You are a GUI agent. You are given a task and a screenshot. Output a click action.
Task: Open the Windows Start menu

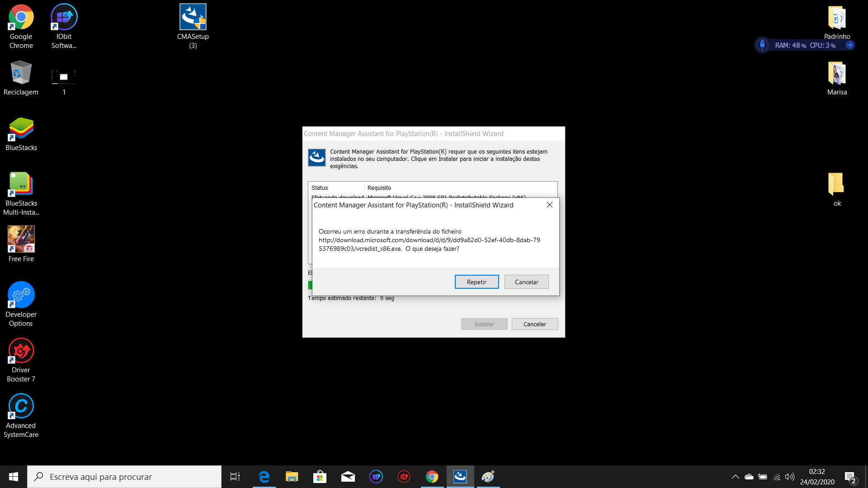[x=14, y=477]
